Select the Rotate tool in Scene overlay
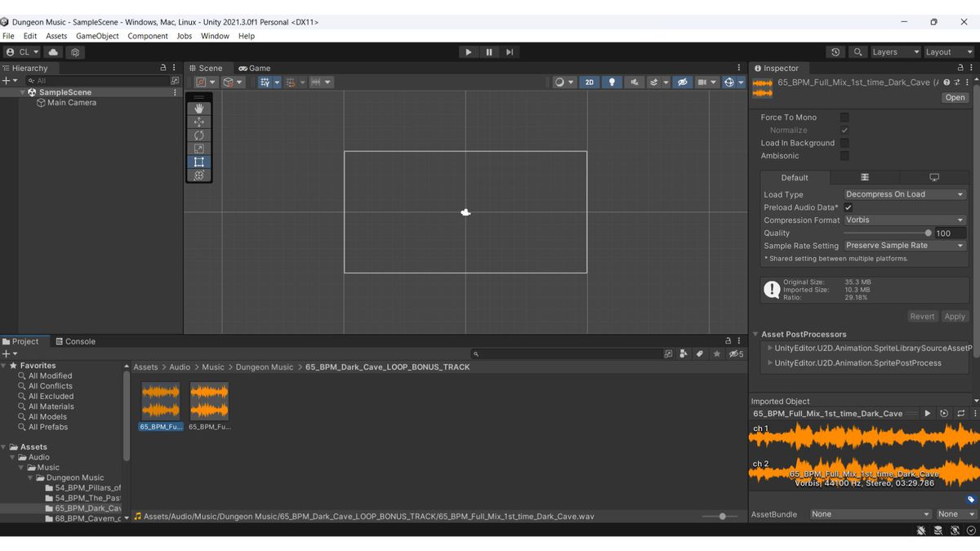This screenshot has width=980, height=551. click(198, 136)
